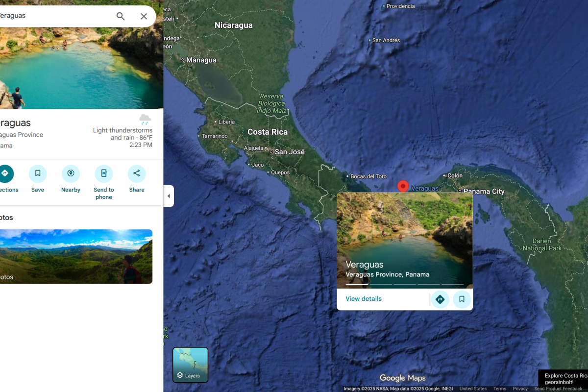The width and height of the screenshot is (588, 392).
Task: Save Veraguas using the bookmark icon
Action: point(38,173)
